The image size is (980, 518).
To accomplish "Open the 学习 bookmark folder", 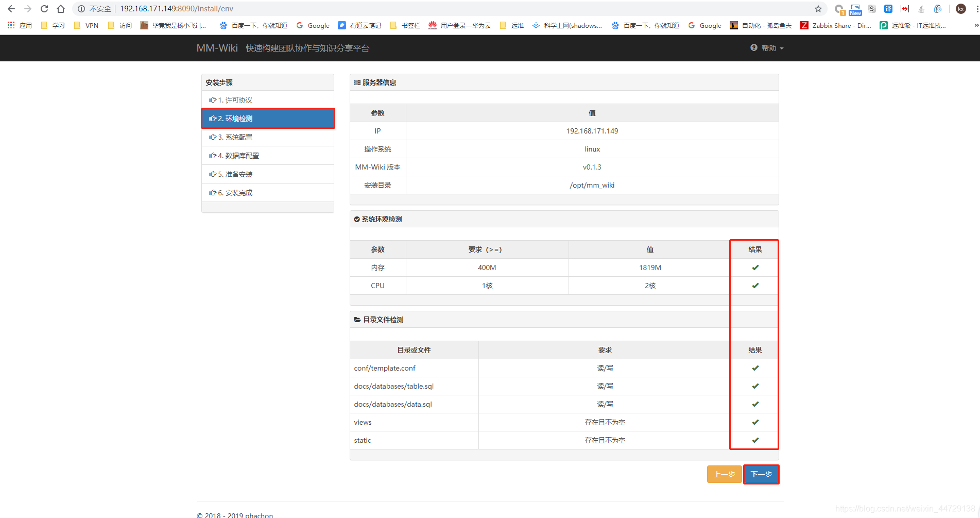I will click(x=53, y=25).
